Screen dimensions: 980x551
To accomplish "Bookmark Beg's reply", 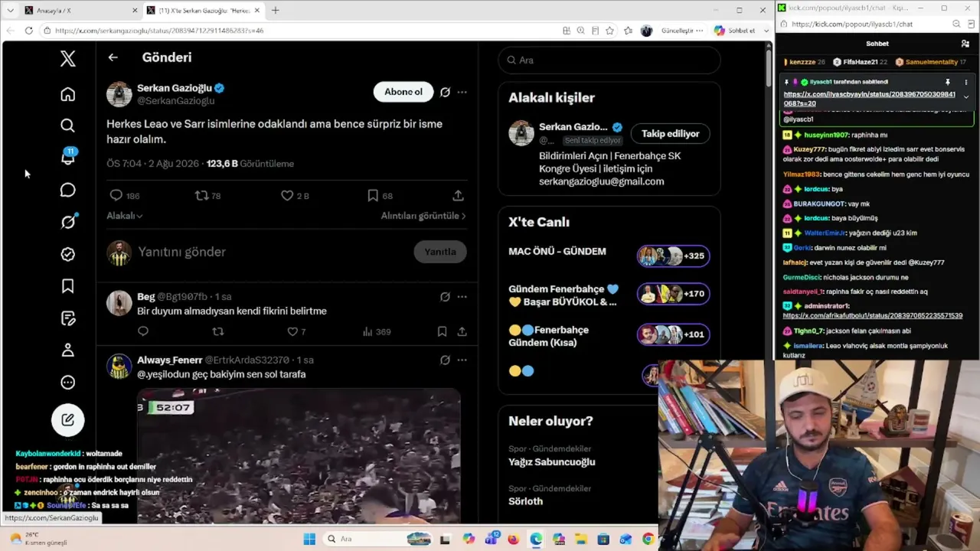I will [442, 331].
